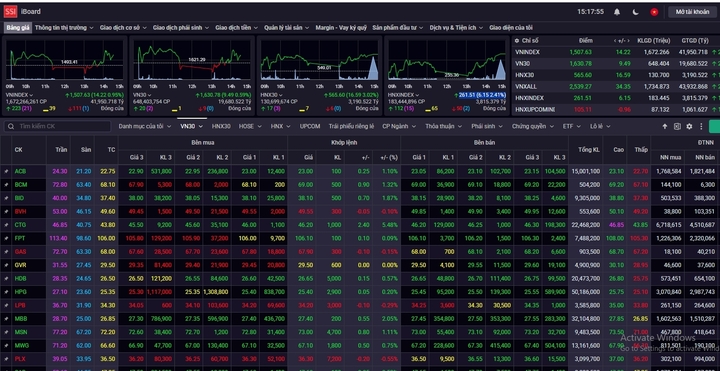Image resolution: width=720 pixels, height=371 pixels.
Task: Expand Quản lý tài sản menu
Action: [286, 28]
